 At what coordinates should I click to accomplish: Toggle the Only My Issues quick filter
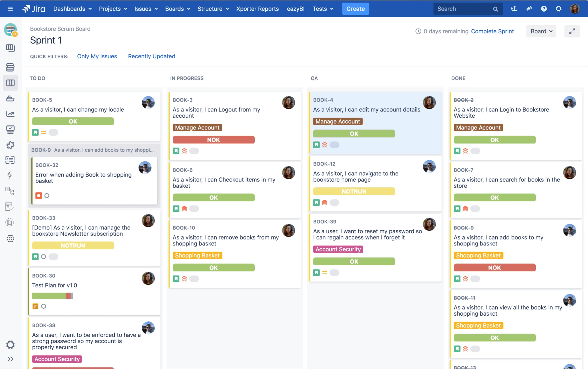(97, 56)
